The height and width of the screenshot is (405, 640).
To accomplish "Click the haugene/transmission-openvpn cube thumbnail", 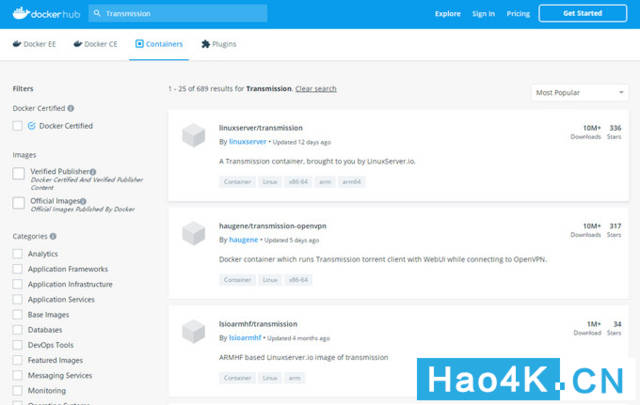I will 193,233.
